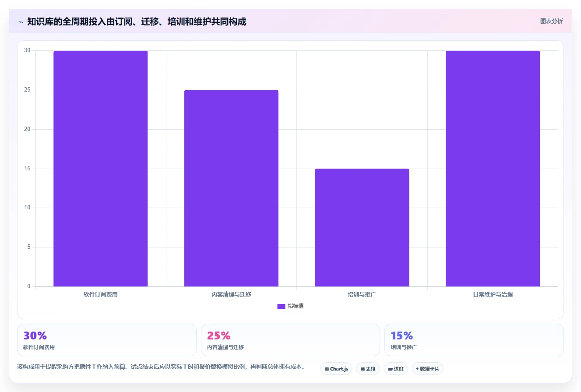The width and height of the screenshot is (581, 392).
Task: Click the purple 指标值 legend swatch
Action: pyautogui.click(x=281, y=306)
